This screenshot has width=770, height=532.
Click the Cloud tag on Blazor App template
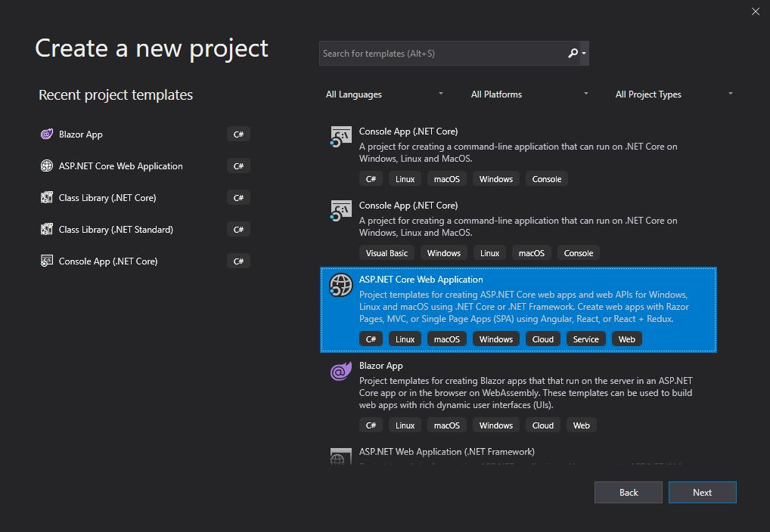pos(542,425)
